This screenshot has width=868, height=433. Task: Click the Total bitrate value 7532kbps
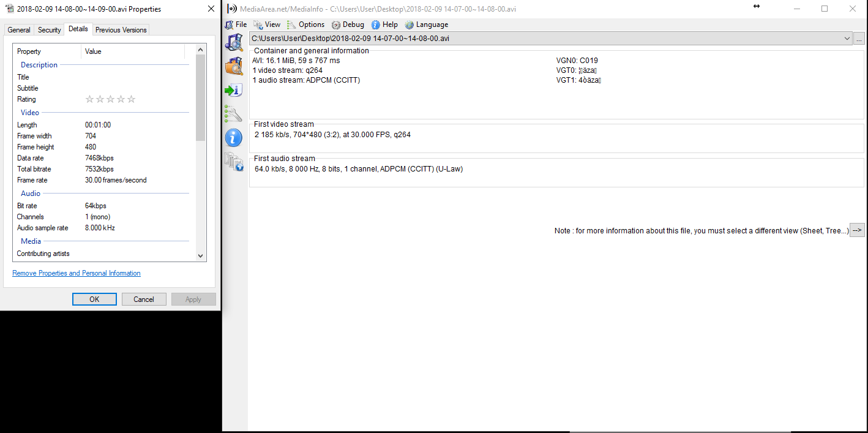99,169
